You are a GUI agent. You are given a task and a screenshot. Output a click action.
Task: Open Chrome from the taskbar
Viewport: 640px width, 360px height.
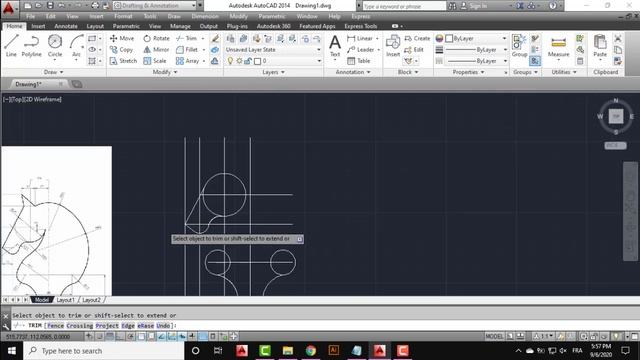click(x=311, y=351)
